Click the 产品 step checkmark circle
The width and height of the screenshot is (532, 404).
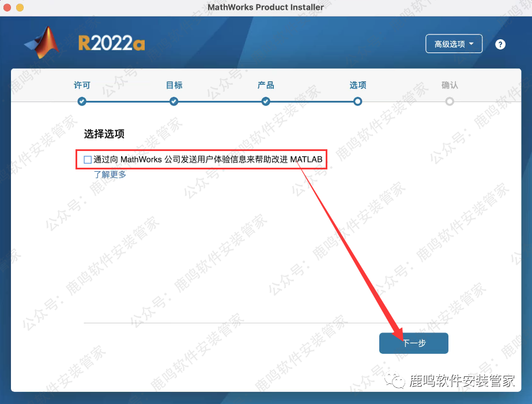(x=266, y=101)
